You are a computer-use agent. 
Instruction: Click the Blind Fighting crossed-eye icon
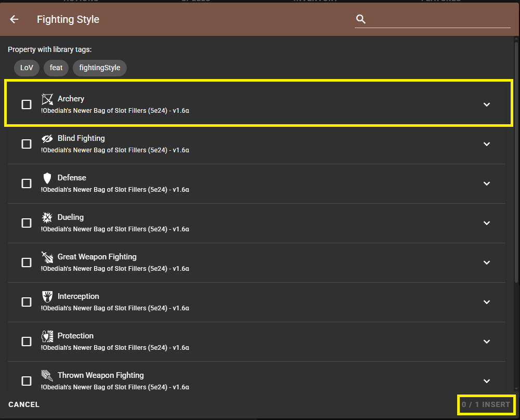(47, 138)
